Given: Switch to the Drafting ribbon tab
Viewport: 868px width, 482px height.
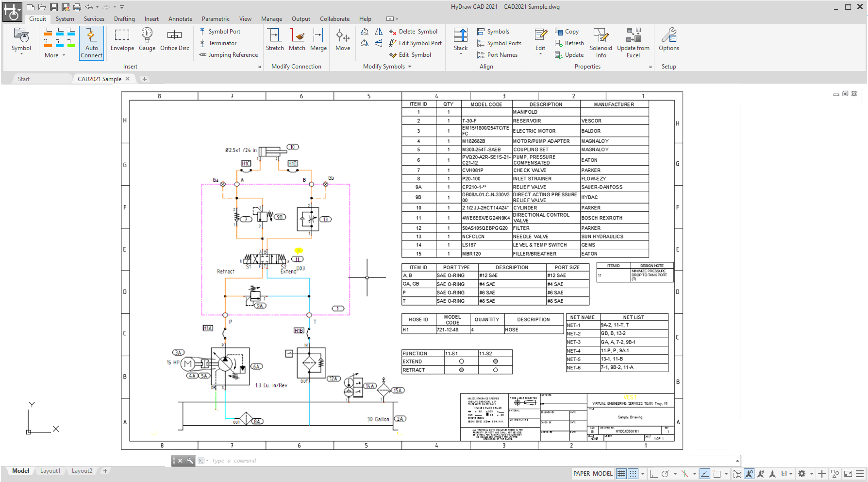Looking at the screenshot, I should [124, 19].
